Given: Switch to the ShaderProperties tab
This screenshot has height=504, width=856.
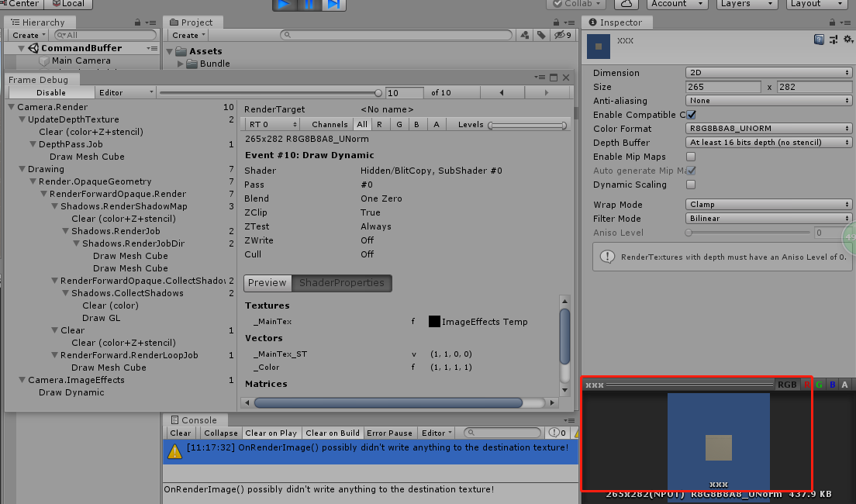Looking at the screenshot, I should point(341,283).
